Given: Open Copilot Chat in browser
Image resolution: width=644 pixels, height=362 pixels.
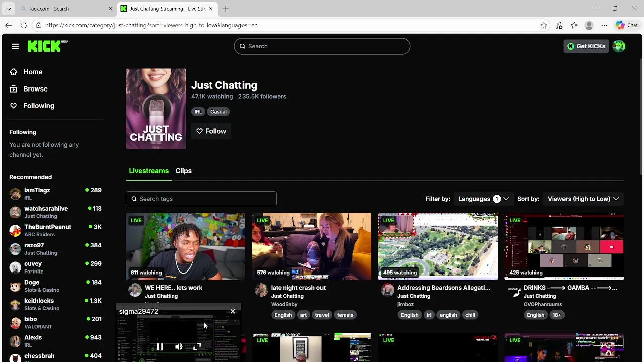Looking at the screenshot, I should point(627,25).
